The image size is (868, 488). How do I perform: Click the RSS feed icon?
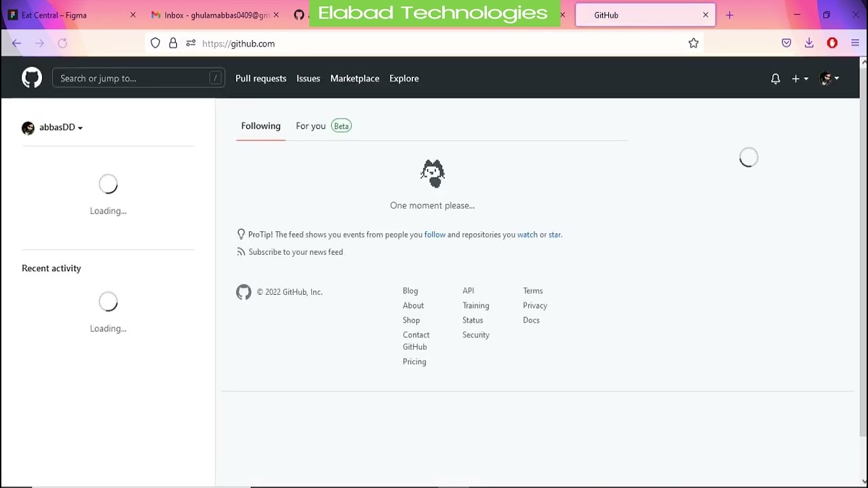[241, 252]
